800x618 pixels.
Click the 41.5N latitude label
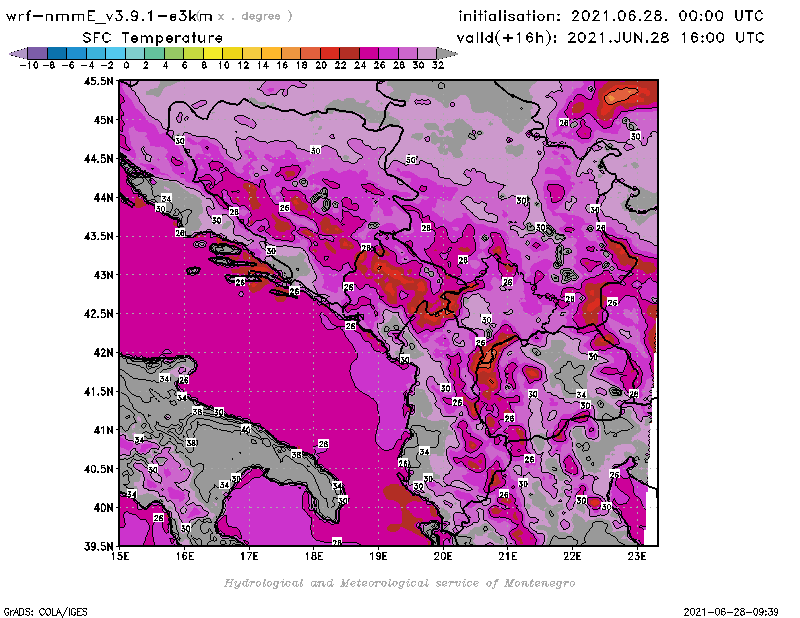point(99,391)
